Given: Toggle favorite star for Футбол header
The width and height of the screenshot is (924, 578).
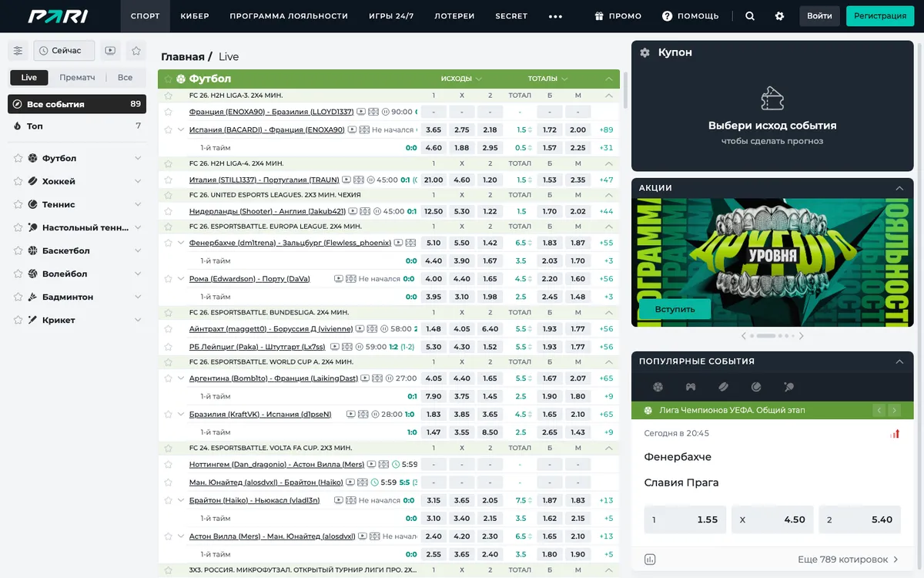Looking at the screenshot, I should (x=169, y=79).
